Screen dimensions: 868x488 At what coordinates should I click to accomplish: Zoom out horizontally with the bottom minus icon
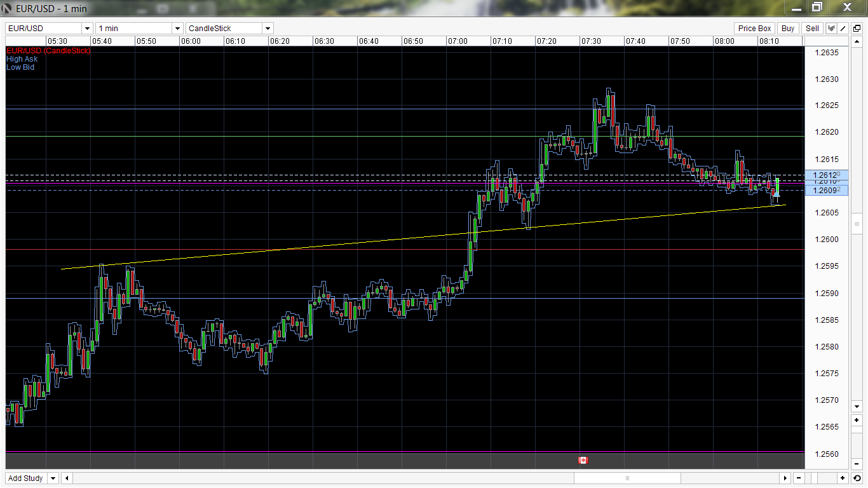pyautogui.click(x=799, y=478)
